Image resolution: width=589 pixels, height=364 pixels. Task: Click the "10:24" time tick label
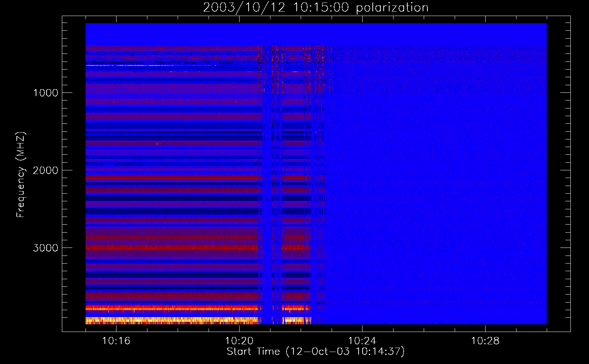click(362, 341)
